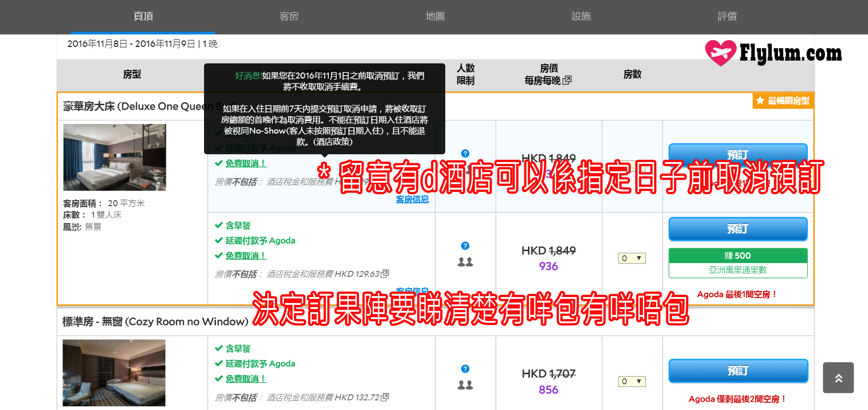Click help question icon in first Deluxe row

(x=465, y=153)
